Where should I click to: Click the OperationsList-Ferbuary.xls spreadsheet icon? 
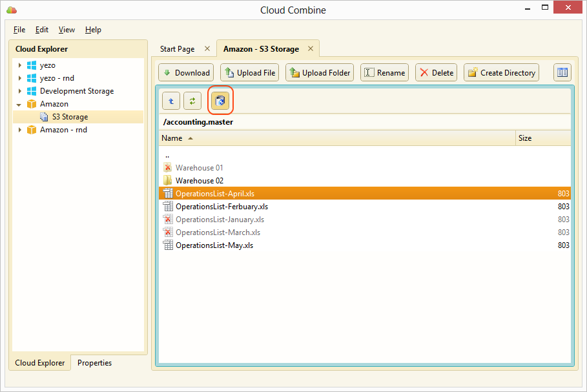tap(168, 206)
